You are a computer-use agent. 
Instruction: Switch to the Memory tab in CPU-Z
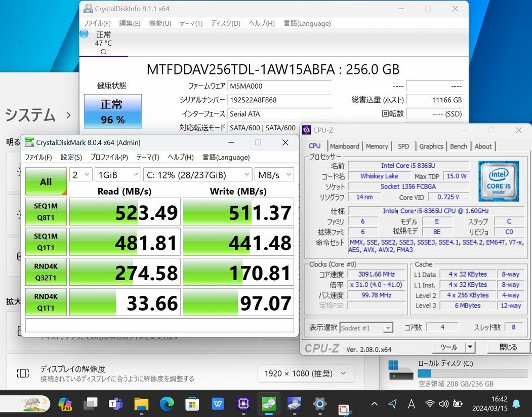tap(377, 146)
